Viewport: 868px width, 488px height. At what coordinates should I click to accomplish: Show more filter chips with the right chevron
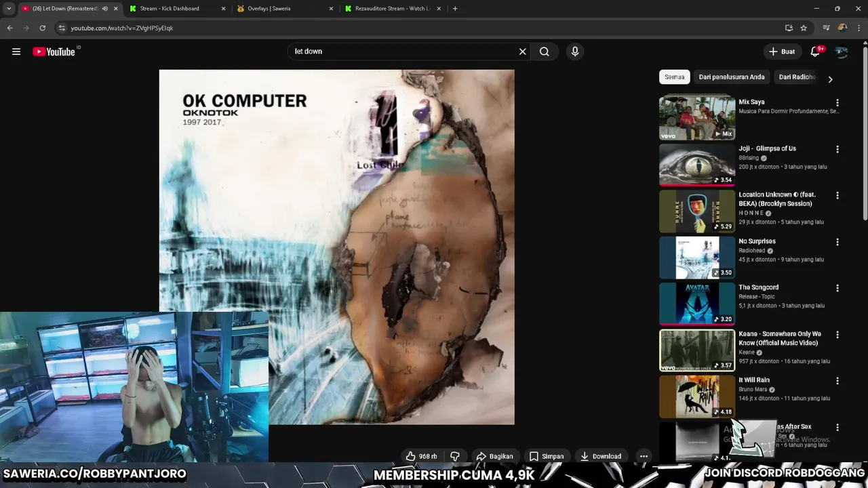[830, 79]
